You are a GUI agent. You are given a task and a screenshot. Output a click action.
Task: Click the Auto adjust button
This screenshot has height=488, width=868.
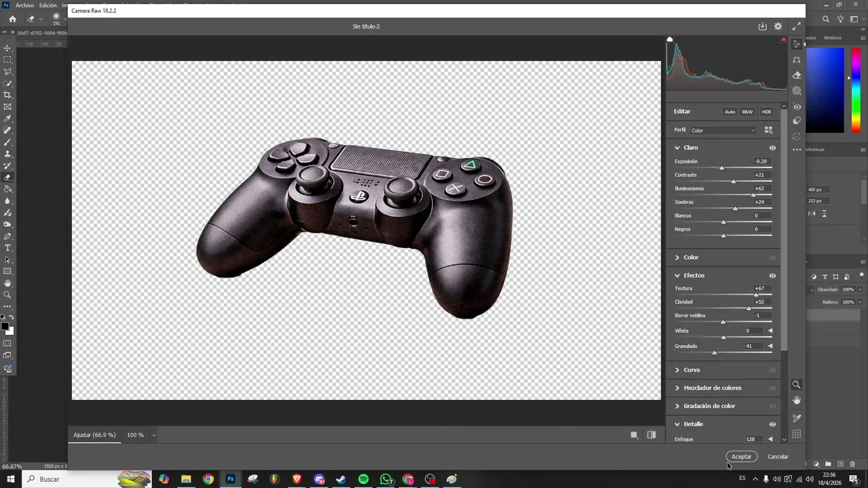pyautogui.click(x=730, y=112)
